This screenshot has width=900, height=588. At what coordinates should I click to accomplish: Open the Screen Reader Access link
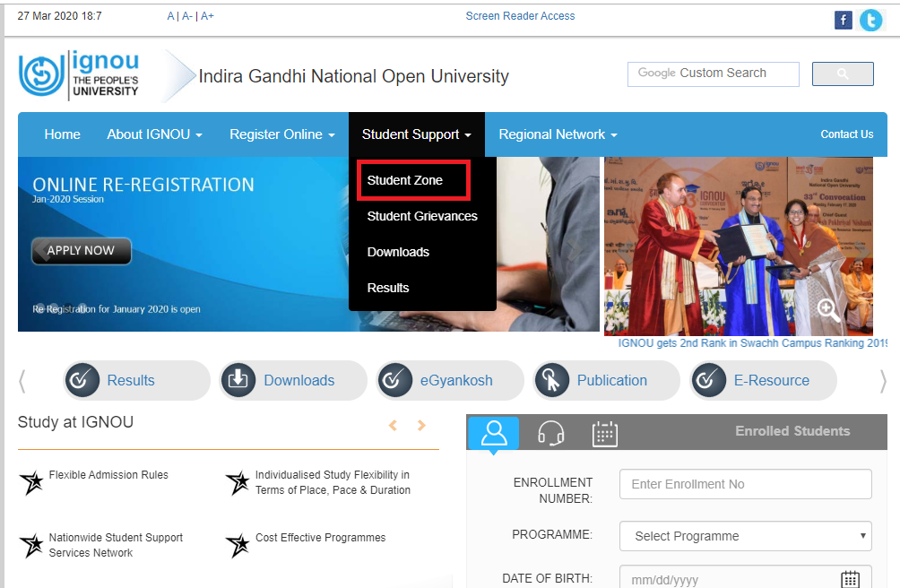tap(520, 15)
